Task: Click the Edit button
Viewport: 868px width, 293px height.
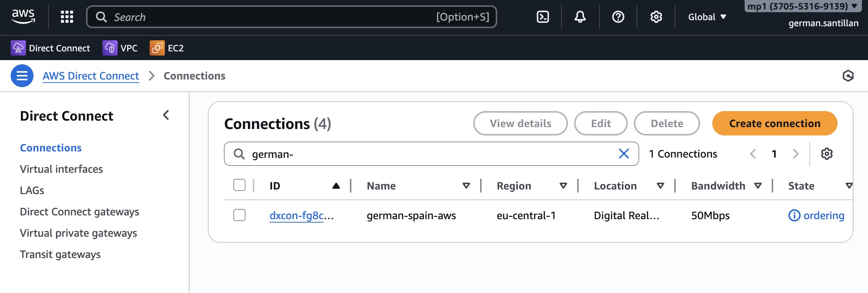Action: 601,123
